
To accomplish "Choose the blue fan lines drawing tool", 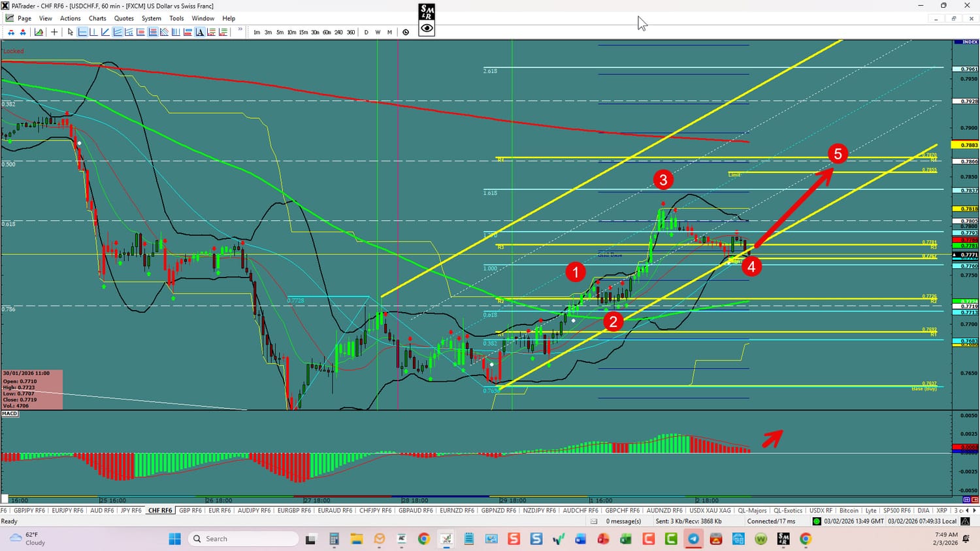I will coord(129,32).
